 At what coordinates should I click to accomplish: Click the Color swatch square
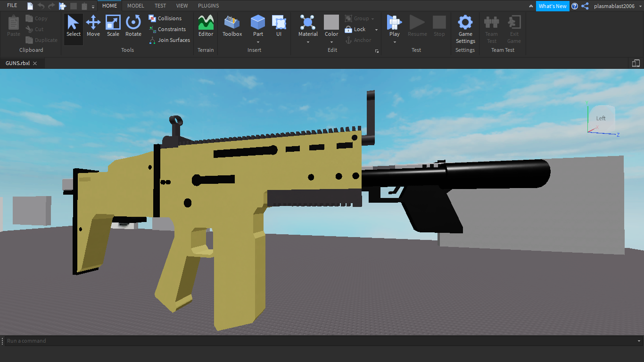coord(331,22)
